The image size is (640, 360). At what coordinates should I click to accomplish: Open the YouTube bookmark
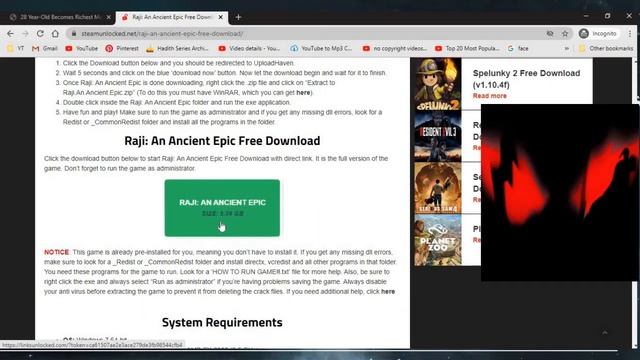pyautogui.click(x=82, y=48)
